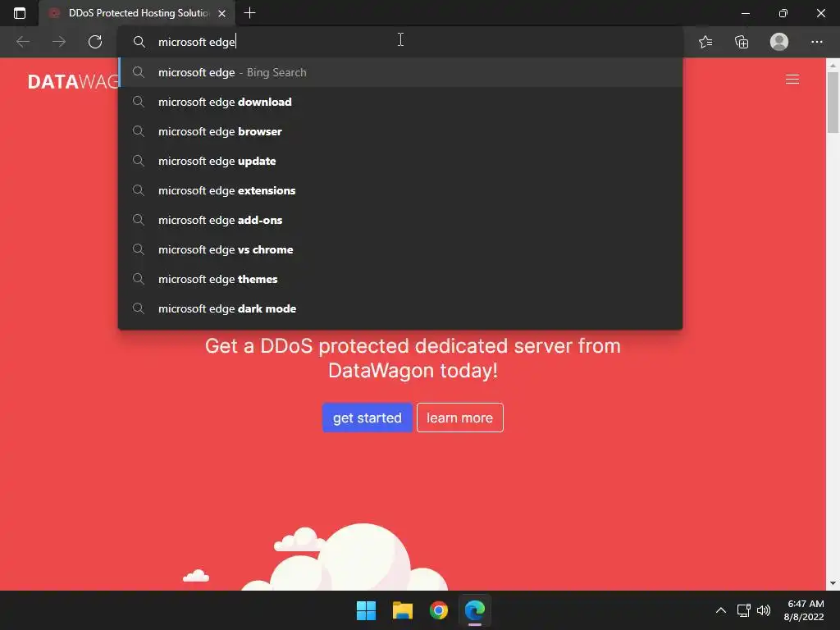The width and height of the screenshot is (840, 630).
Task: Click search icon in address bar
Action: click(139, 42)
